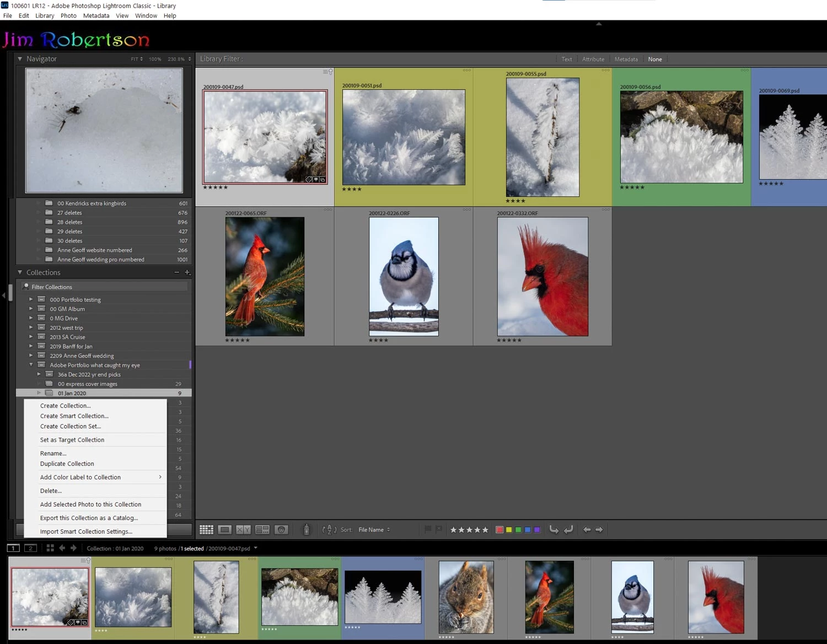This screenshot has height=644, width=827.
Task: Click the minus icon in Collections header
Action: [177, 272]
